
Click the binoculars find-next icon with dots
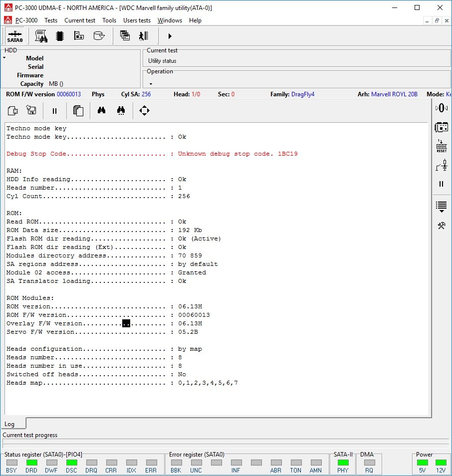[x=121, y=110]
